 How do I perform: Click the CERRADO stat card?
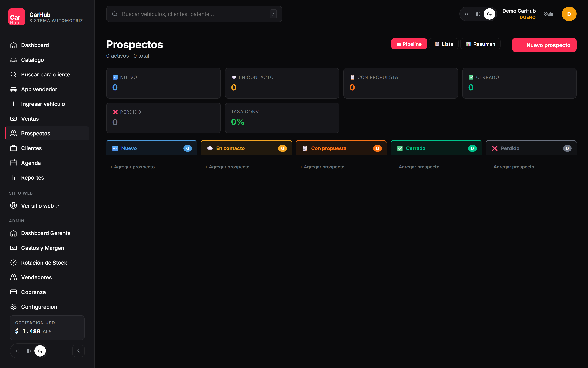tap(519, 83)
